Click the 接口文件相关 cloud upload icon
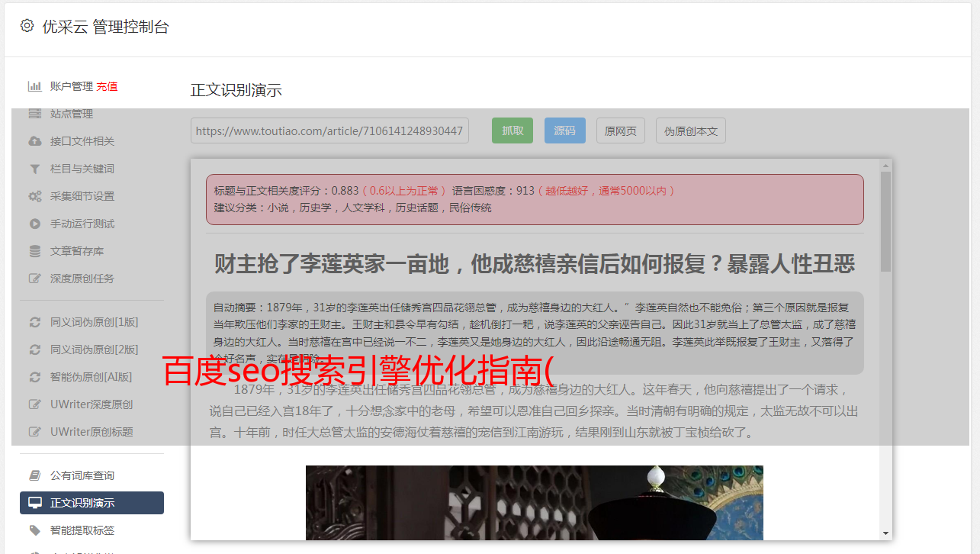This screenshot has width=980, height=554. click(x=34, y=141)
